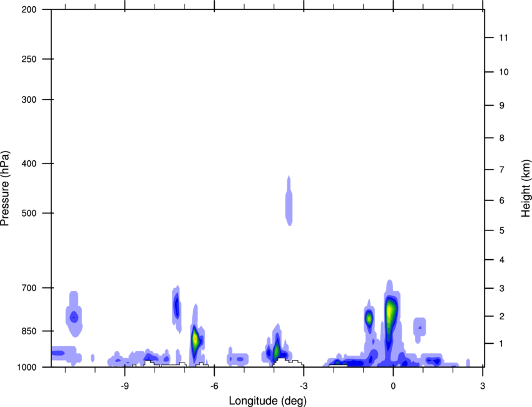Click the 850 pressure tick label
532x407 pixels.
click(x=29, y=331)
